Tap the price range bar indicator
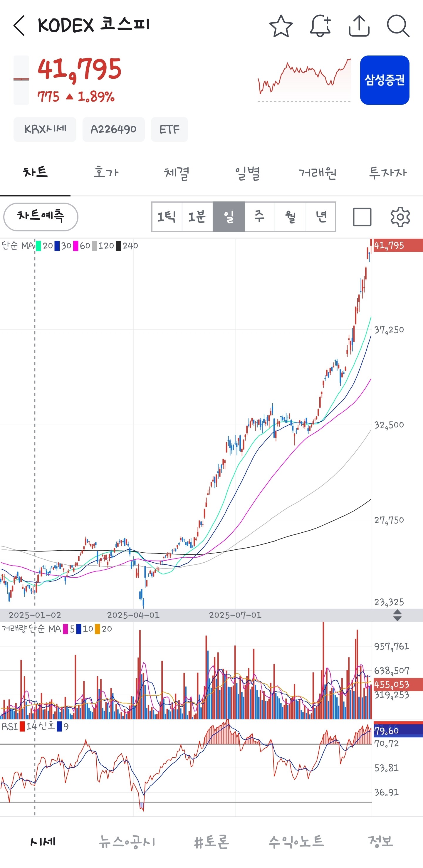 point(21,80)
